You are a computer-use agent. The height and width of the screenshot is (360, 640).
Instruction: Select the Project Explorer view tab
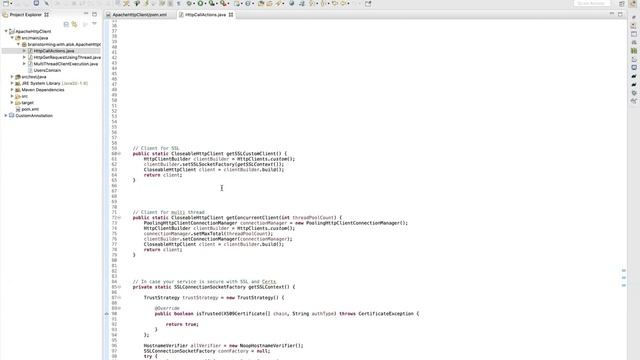25,15
